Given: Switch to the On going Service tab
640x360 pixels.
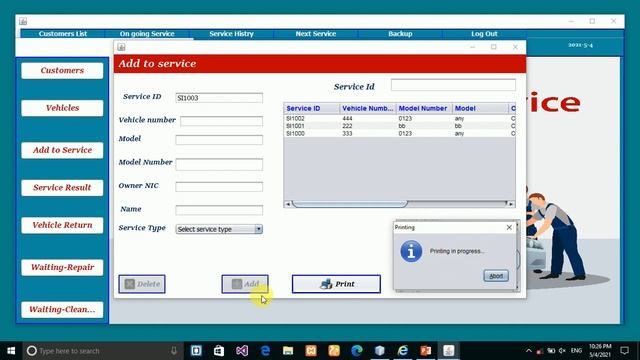Looking at the screenshot, I should (x=147, y=34).
